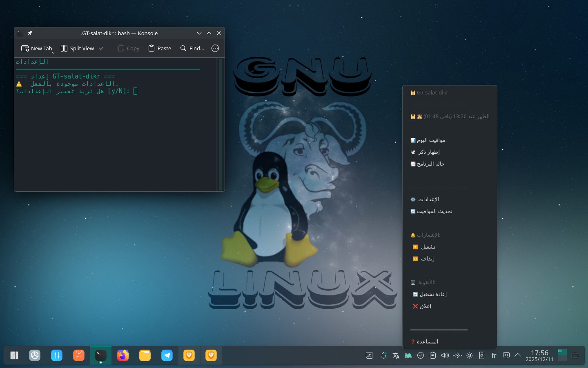Launch Telegram from the taskbar
The height and width of the screenshot is (368, 588).
[x=167, y=355]
